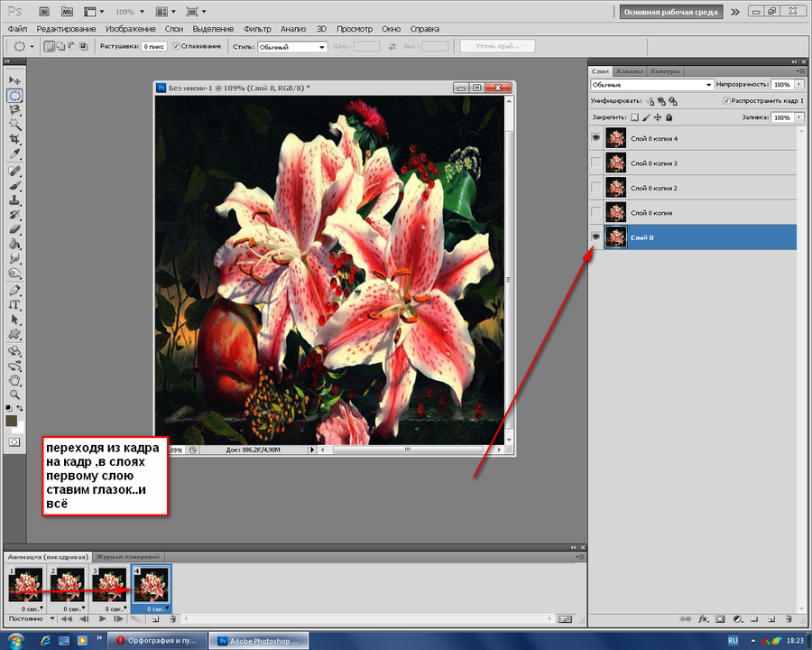This screenshot has height=650, width=812.
Task: Play the animation
Action: click(103, 619)
